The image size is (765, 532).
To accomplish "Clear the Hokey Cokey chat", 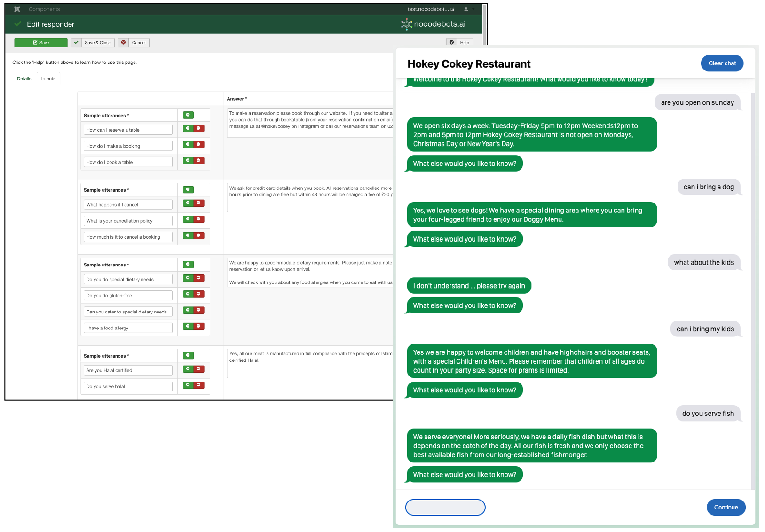I will 722,63.
